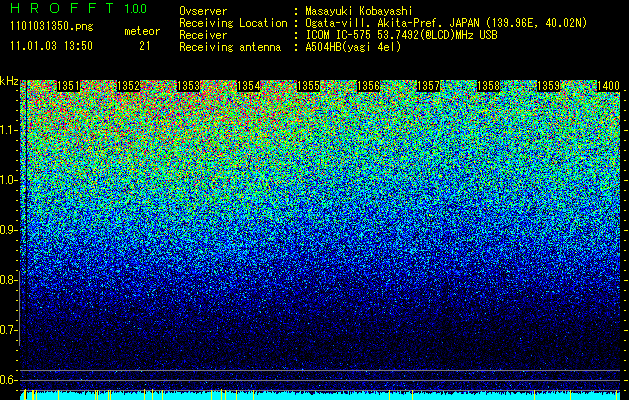This screenshot has height=400, width=629.
Task: Click the 1351 time marker
Action: [68, 86]
